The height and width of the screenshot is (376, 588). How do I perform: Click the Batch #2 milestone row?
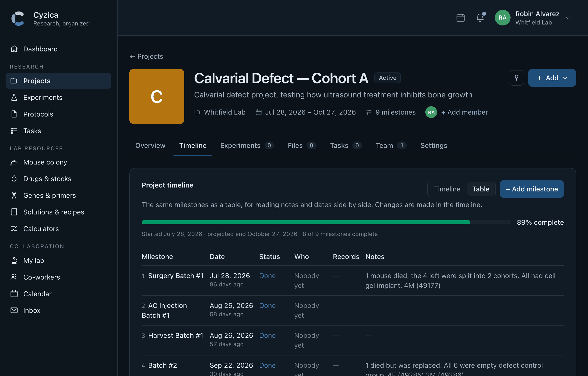point(353,366)
